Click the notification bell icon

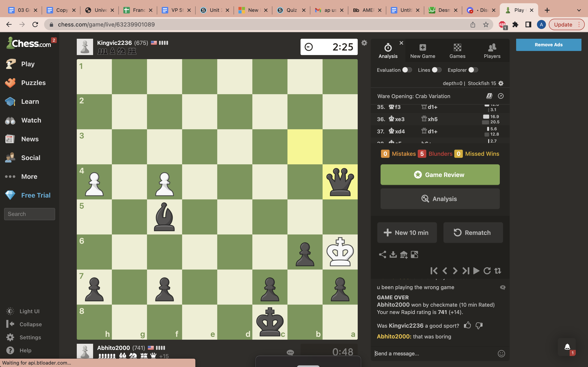pyautogui.click(x=567, y=347)
